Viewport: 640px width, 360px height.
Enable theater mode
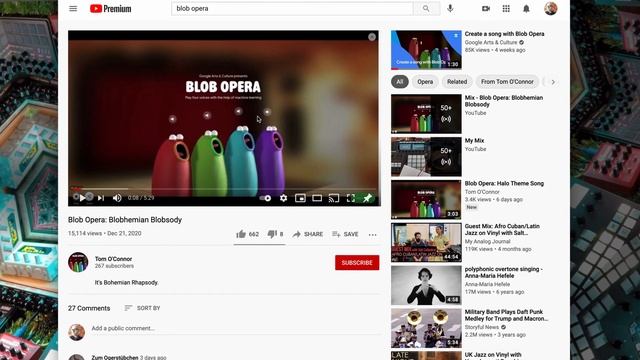317,198
